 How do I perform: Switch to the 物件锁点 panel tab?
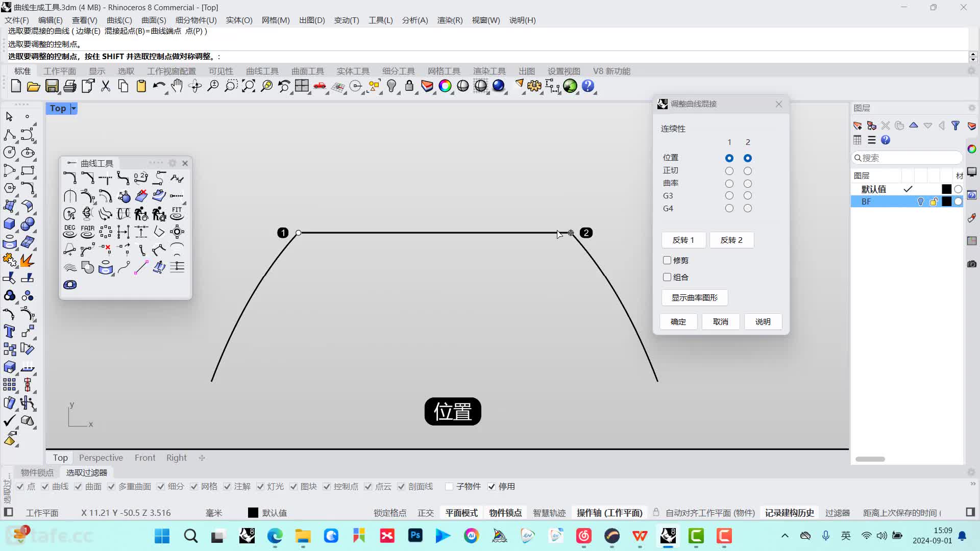pyautogui.click(x=37, y=472)
